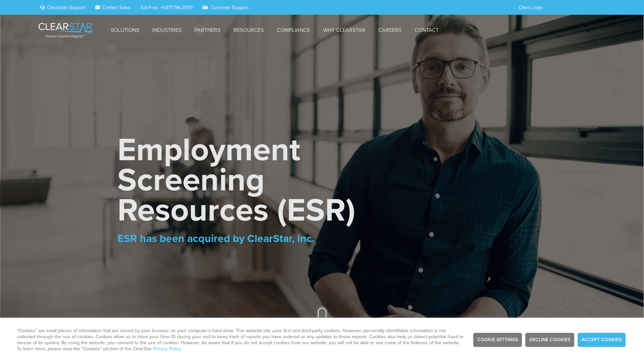The height and width of the screenshot is (362, 644).
Task: Open the Solutions menu
Action: coord(125,30)
